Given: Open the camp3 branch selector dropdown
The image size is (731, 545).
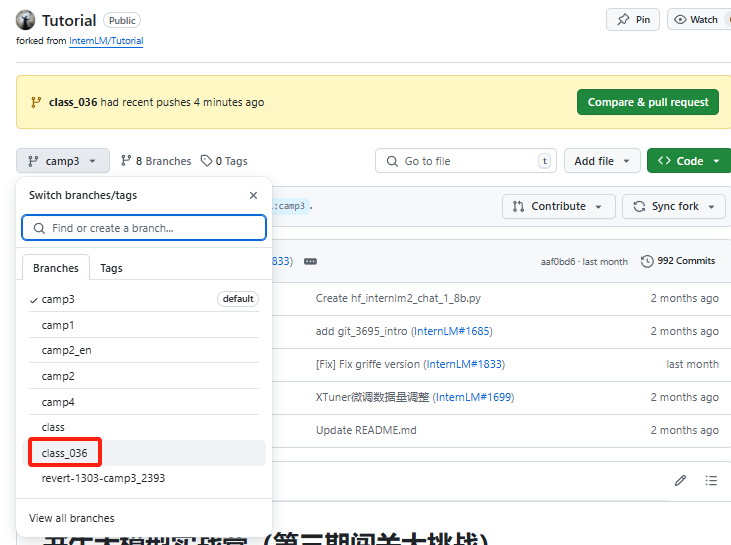Looking at the screenshot, I should click(62, 161).
